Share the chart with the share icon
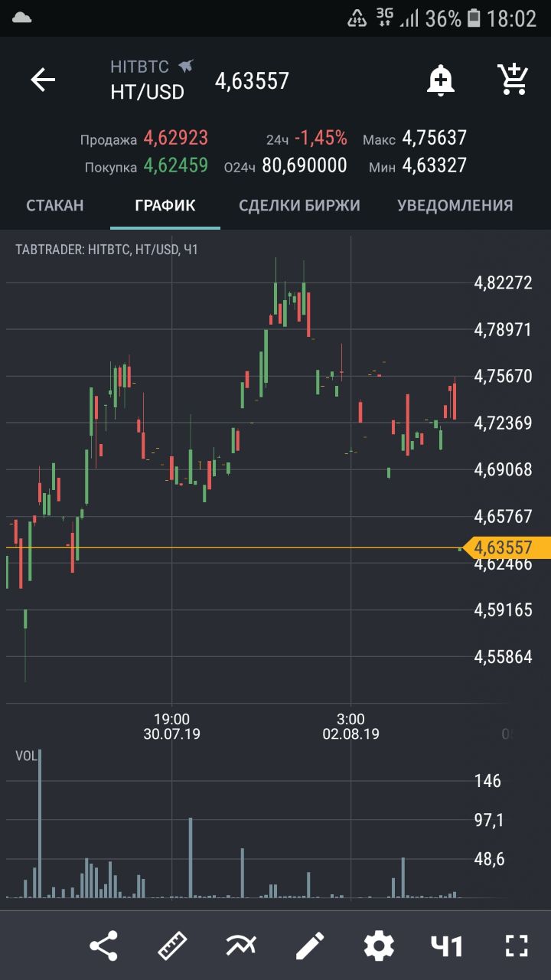The image size is (551, 980). (x=104, y=946)
